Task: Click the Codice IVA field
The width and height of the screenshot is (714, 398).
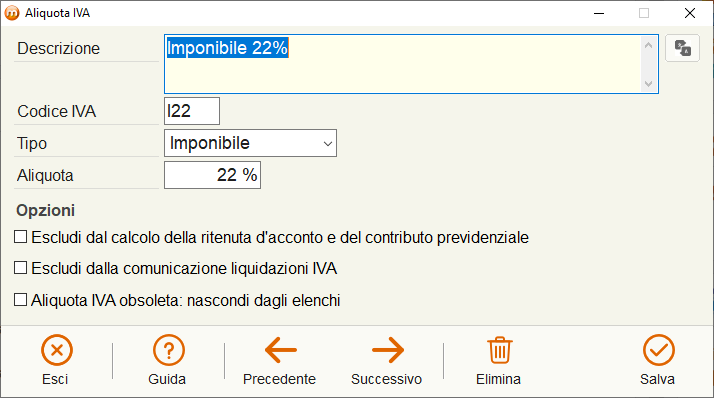Action: (192, 111)
